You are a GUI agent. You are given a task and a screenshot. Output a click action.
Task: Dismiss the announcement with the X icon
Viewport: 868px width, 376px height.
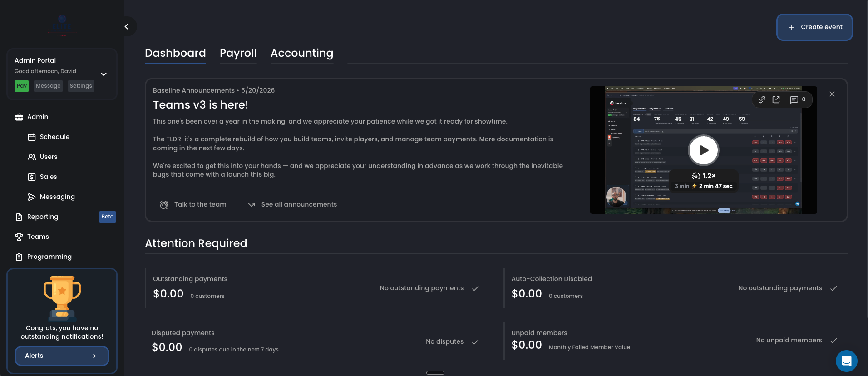click(x=832, y=94)
